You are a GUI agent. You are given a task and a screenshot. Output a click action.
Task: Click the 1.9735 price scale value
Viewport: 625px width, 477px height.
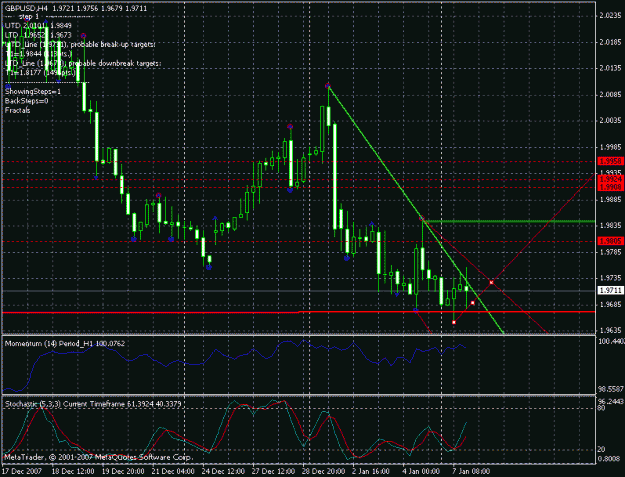point(610,278)
